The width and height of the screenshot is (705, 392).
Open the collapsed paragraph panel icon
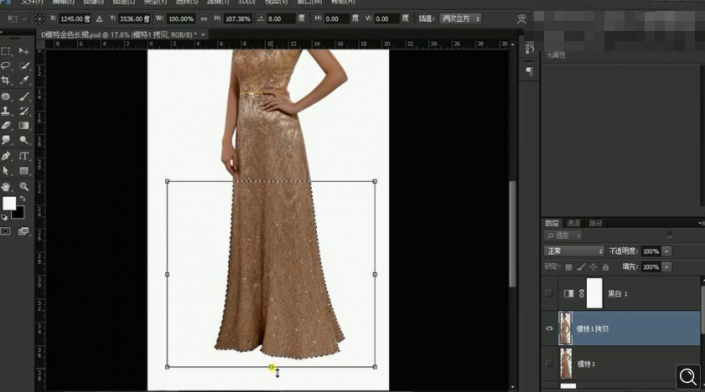(529, 71)
